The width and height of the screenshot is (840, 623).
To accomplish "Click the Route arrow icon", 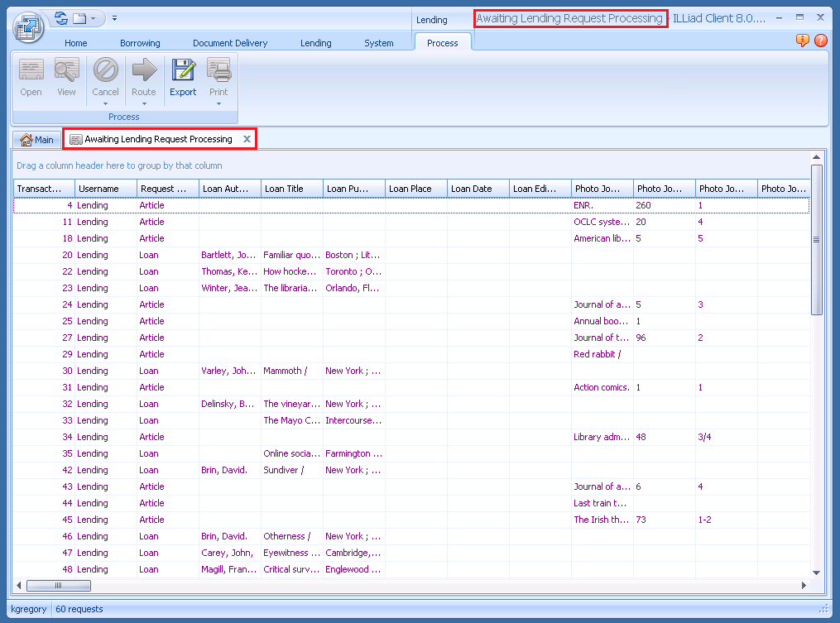I will (x=144, y=70).
